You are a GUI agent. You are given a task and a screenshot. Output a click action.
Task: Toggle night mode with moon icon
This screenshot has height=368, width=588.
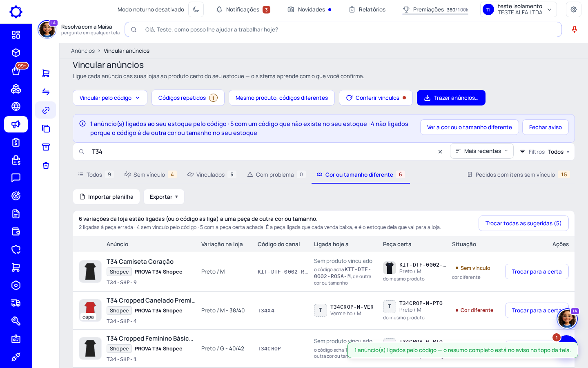pyautogui.click(x=196, y=9)
